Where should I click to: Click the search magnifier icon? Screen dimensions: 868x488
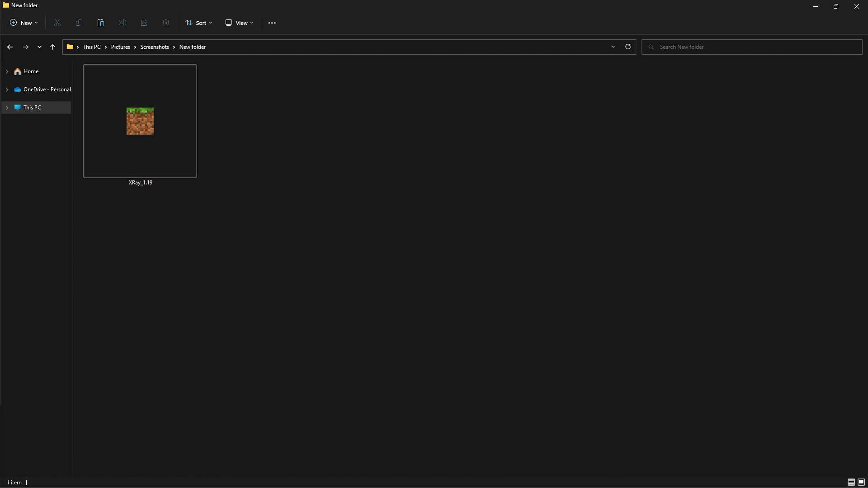coord(651,47)
